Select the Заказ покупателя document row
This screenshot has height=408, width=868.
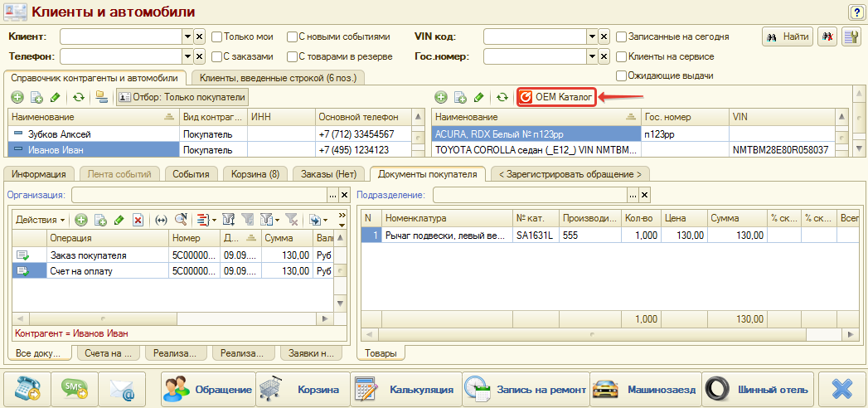coord(173,255)
